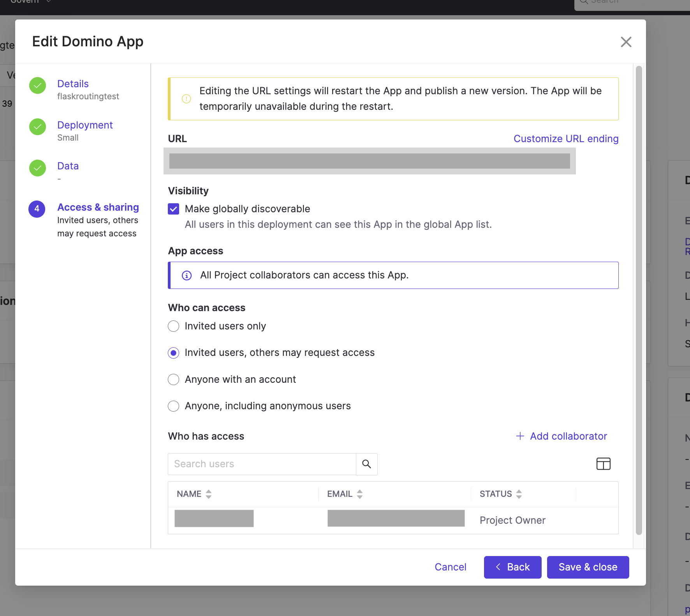The width and height of the screenshot is (690, 616).
Task: Click the URL field
Action: (370, 161)
